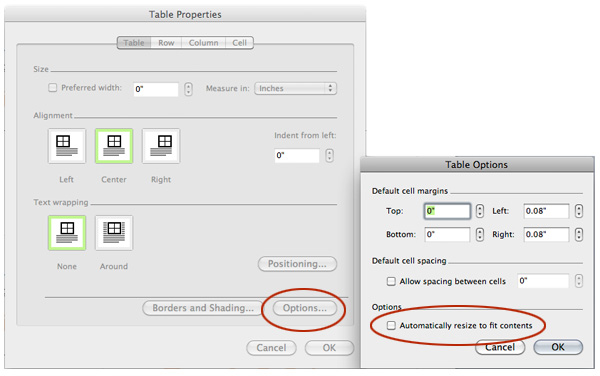The height and width of the screenshot is (376, 600).
Task: Click the "Alignment" section label
Action: [x=53, y=116]
